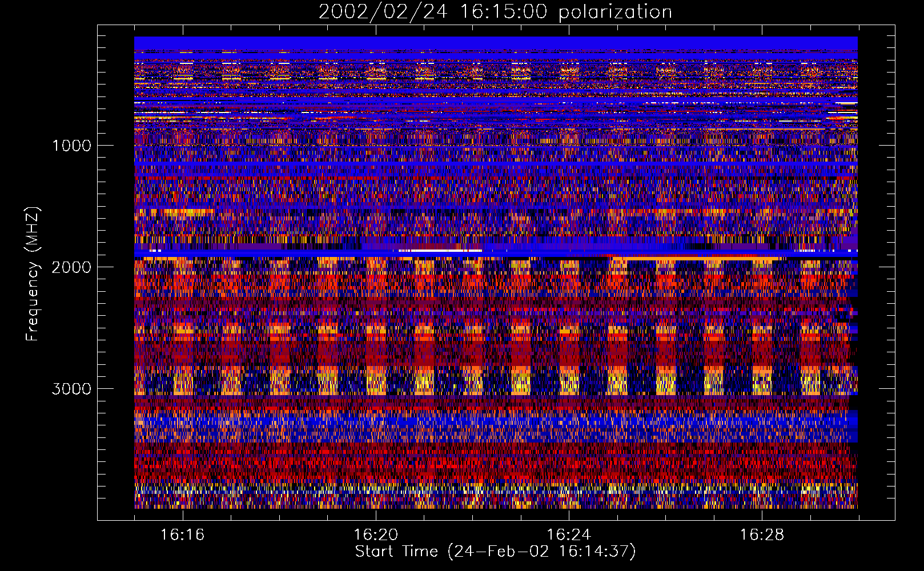Screen dimensions: 924x571
Task: Click the 16:16 time tick label
Action: point(182,535)
